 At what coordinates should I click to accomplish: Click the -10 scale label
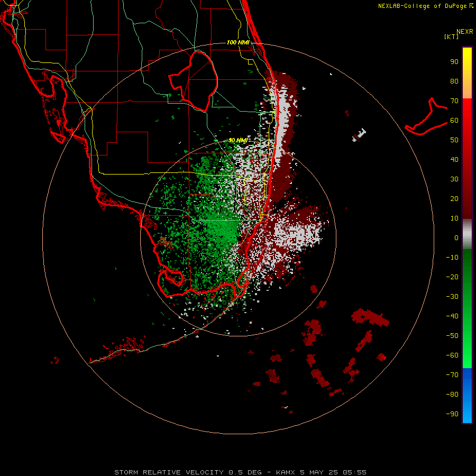(452, 258)
